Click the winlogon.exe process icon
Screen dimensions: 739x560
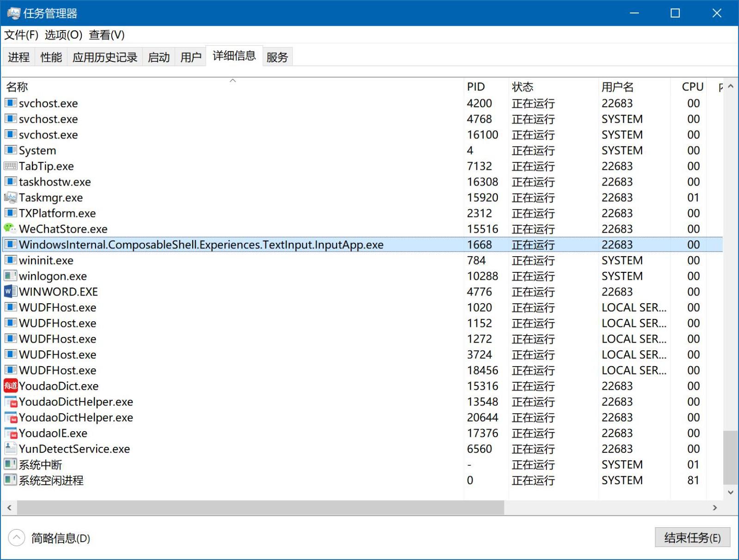pyautogui.click(x=10, y=276)
